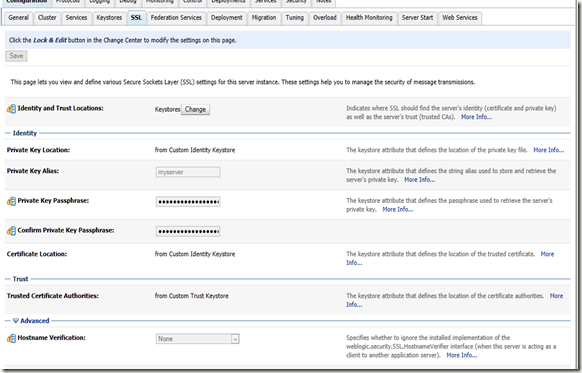The image size is (582, 373).
Task: Switch to the Server Start tab
Action: 417,18
